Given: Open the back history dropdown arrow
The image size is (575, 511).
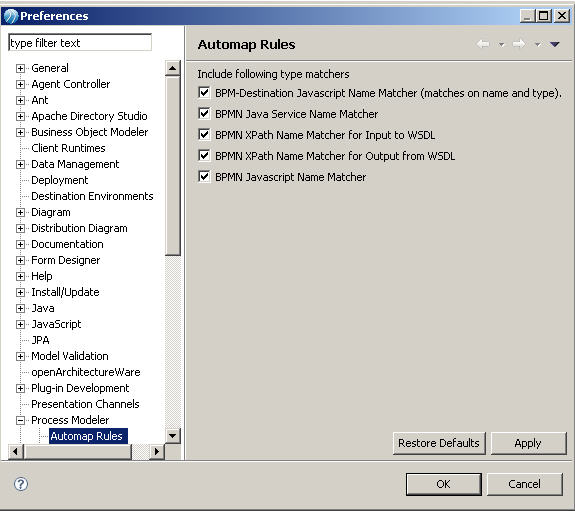Looking at the screenshot, I should point(501,45).
